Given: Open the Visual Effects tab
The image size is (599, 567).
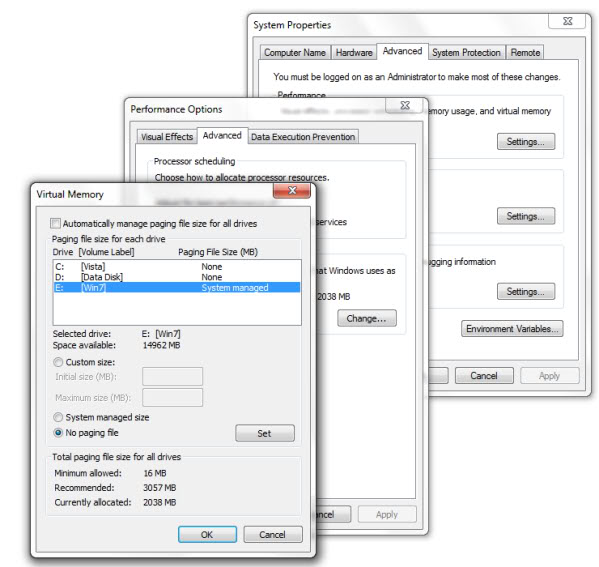Looking at the screenshot, I should pos(167,136).
